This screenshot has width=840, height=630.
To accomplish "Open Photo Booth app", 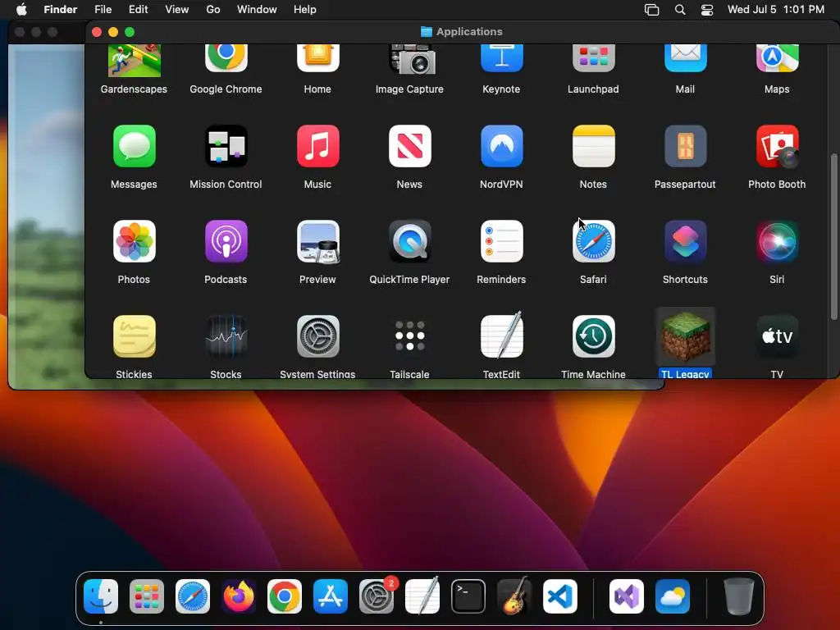I will tap(777, 146).
